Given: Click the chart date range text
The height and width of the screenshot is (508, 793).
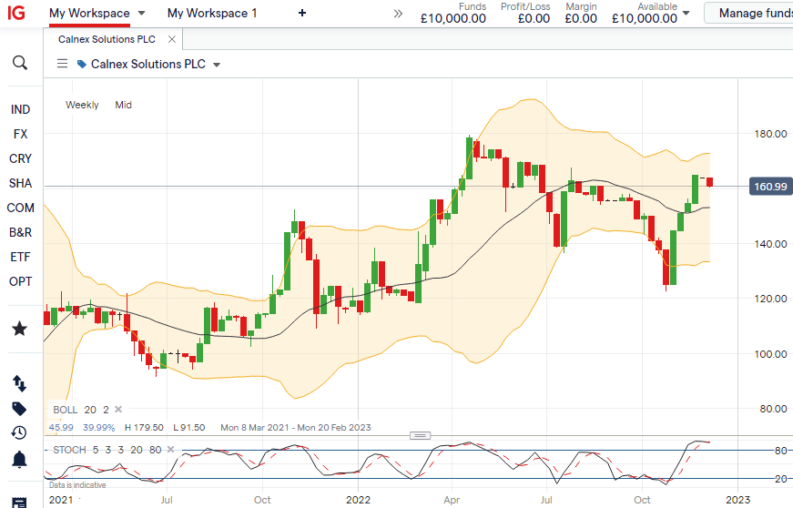Looking at the screenshot, I should (295, 428).
